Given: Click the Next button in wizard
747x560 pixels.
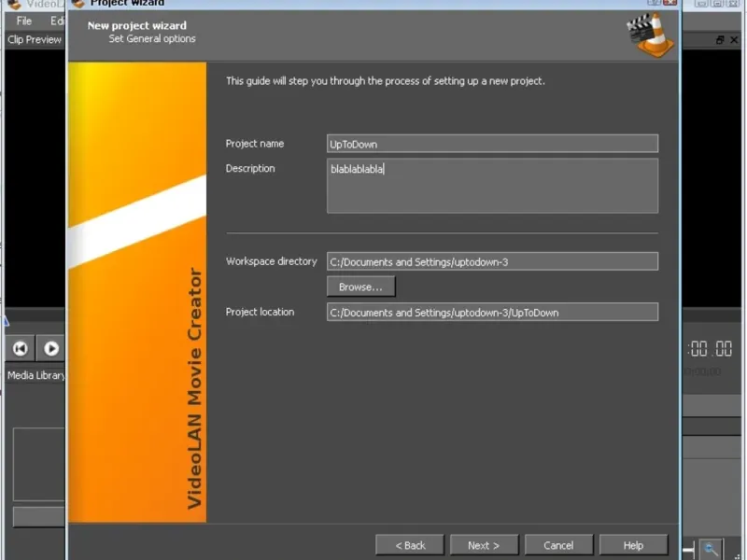Looking at the screenshot, I should point(484,545).
